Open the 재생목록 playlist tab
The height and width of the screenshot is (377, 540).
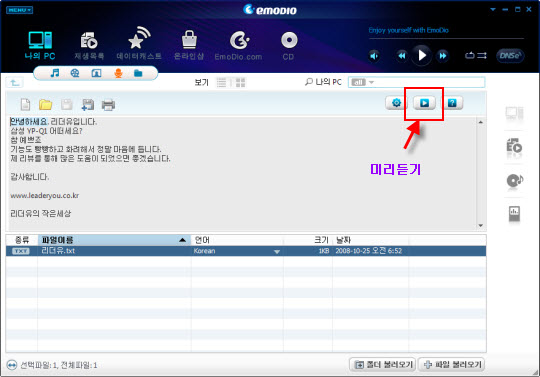click(89, 46)
